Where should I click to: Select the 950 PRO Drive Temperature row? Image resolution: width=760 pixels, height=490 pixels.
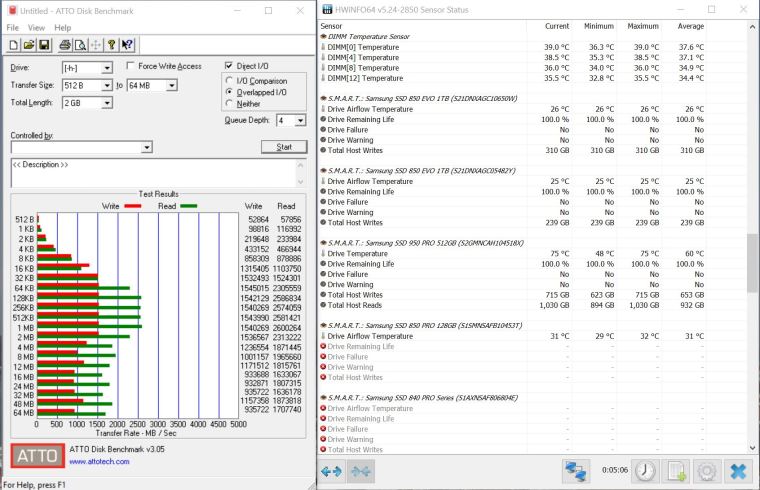512,253
